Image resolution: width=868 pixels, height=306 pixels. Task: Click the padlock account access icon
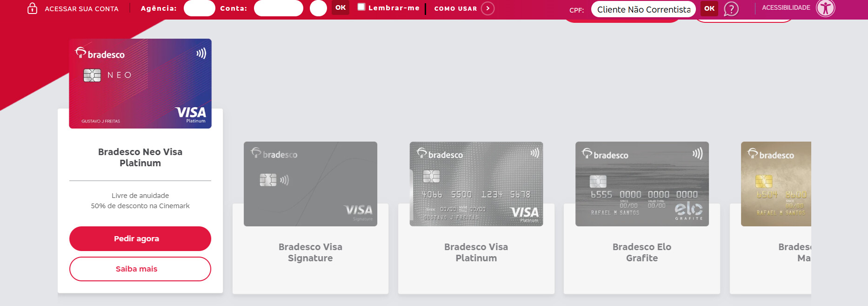tap(32, 8)
